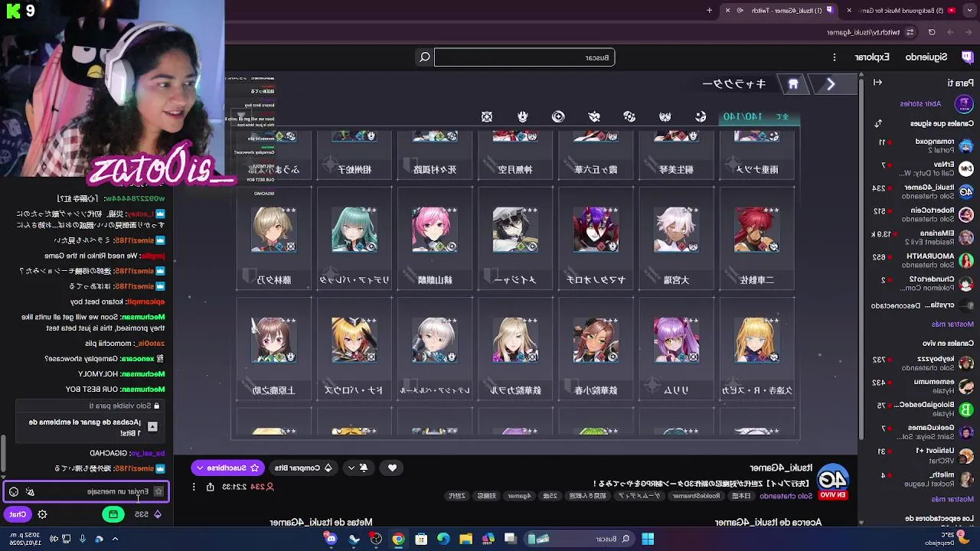
Task: Click the Enviar un mensaje chat input
Action: pyautogui.click(x=86, y=491)
